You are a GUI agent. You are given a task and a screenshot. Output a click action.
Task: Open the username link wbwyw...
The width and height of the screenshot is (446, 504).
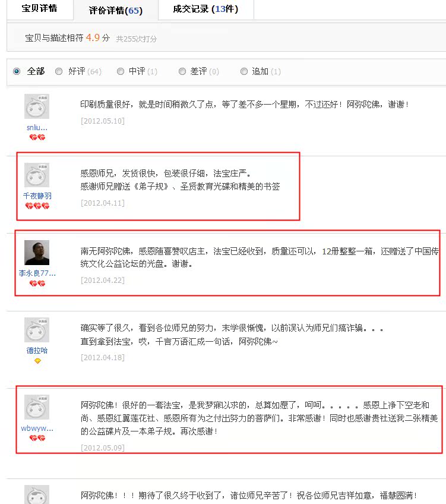click(x=37, y=428)
